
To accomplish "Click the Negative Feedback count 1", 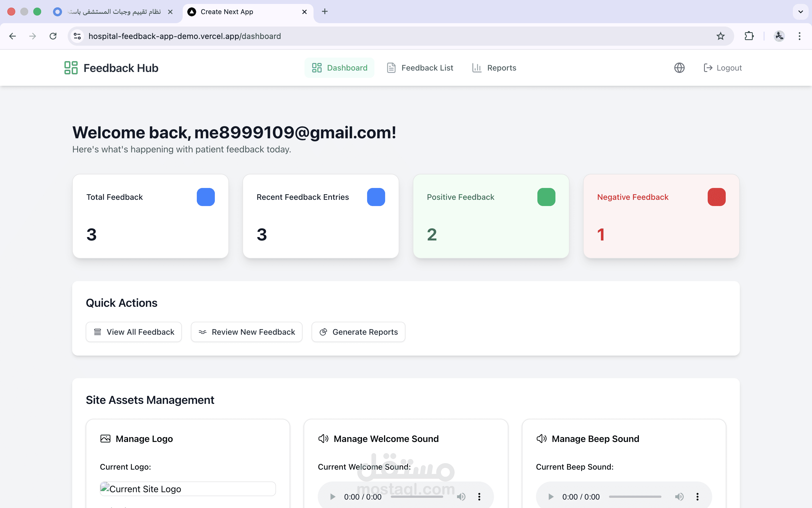I will pyautogui.click(x=601, y=234).
